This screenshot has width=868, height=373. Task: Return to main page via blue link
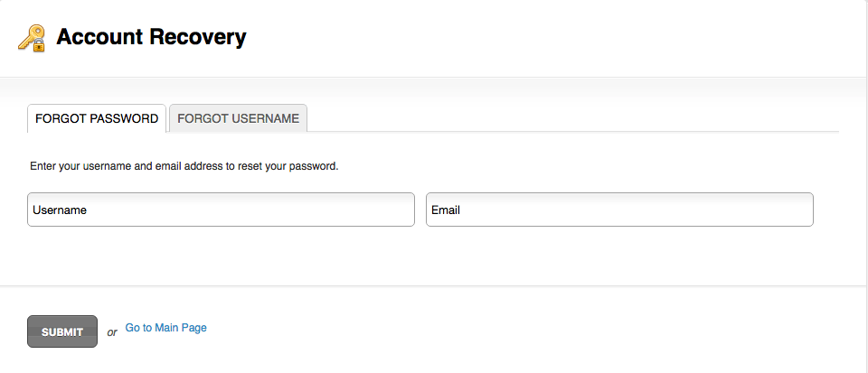click(x=166, y=328)
